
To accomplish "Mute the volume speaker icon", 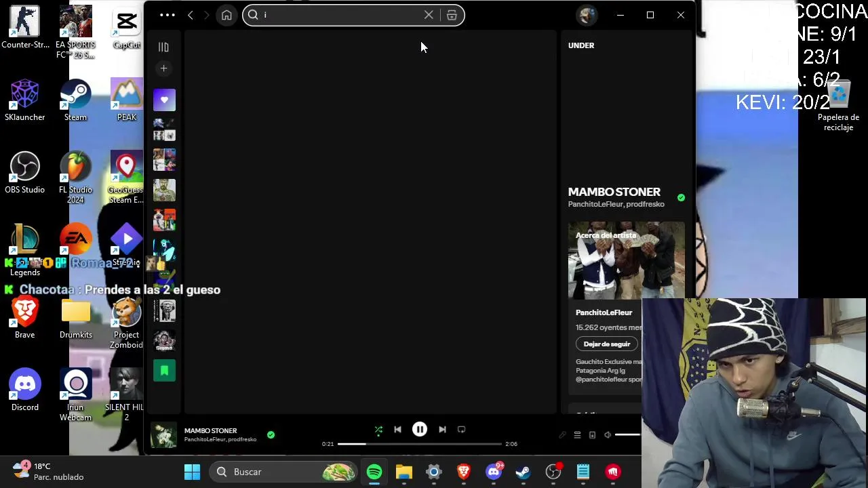I will pos(608,435).
